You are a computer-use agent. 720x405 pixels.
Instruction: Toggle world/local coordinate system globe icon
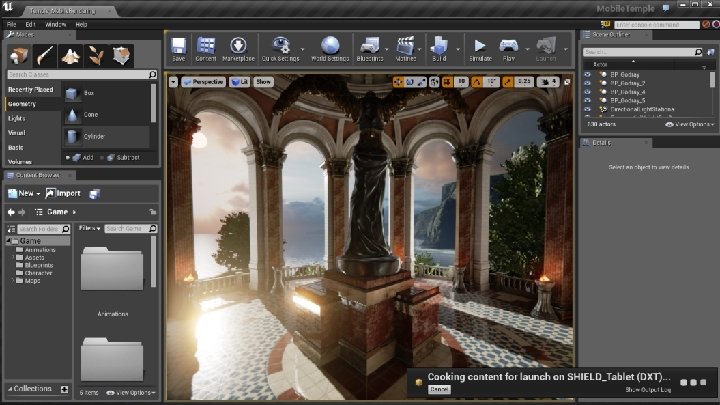(434, 82)
